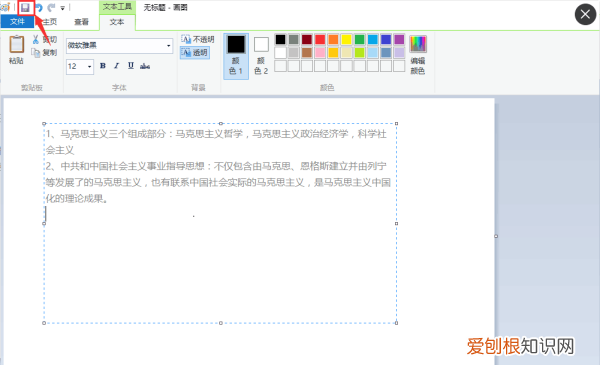600x365 pixels.
Task: Open the quick access toolbar customize dropdown
Action: point(62,8)
